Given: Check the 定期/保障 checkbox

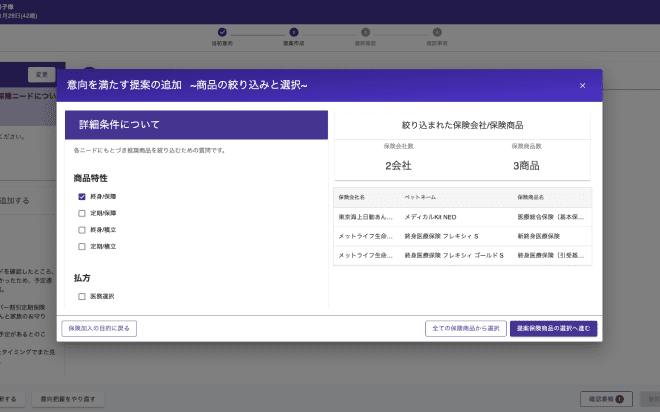Looking at the screenshot, I should (82, 213).
